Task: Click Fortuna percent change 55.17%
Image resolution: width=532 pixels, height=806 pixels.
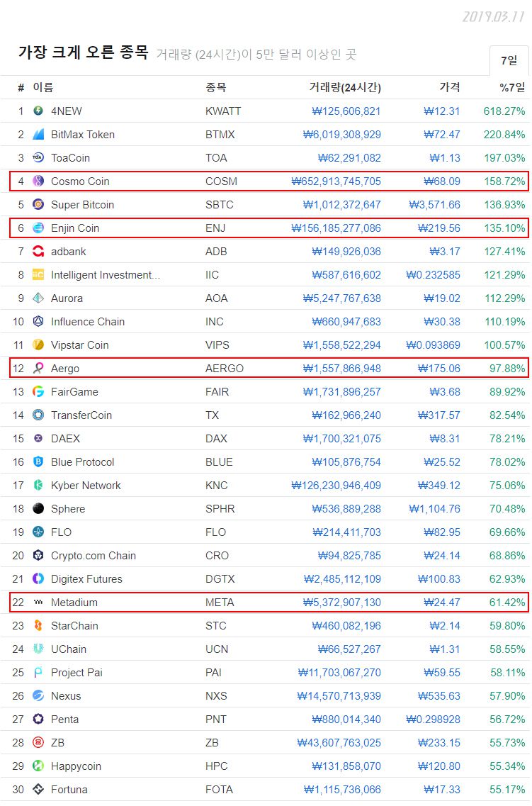Action: (x=507, y=790)
